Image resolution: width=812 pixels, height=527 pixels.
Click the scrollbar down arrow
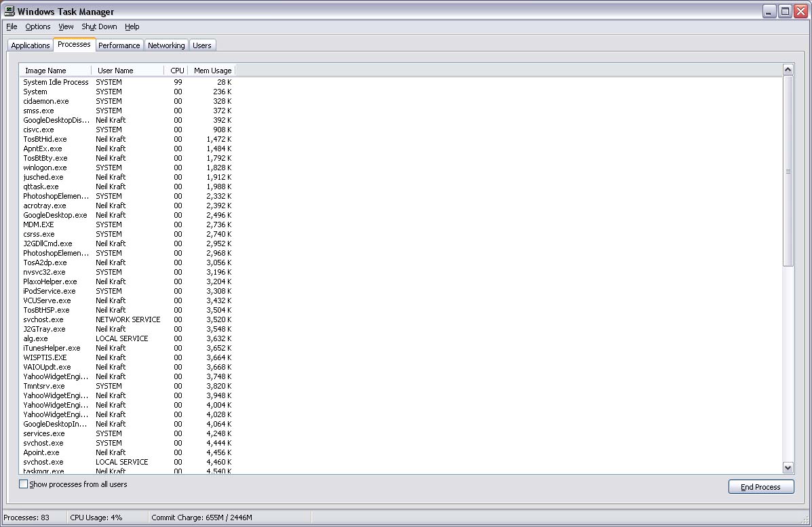coord(788,467)
